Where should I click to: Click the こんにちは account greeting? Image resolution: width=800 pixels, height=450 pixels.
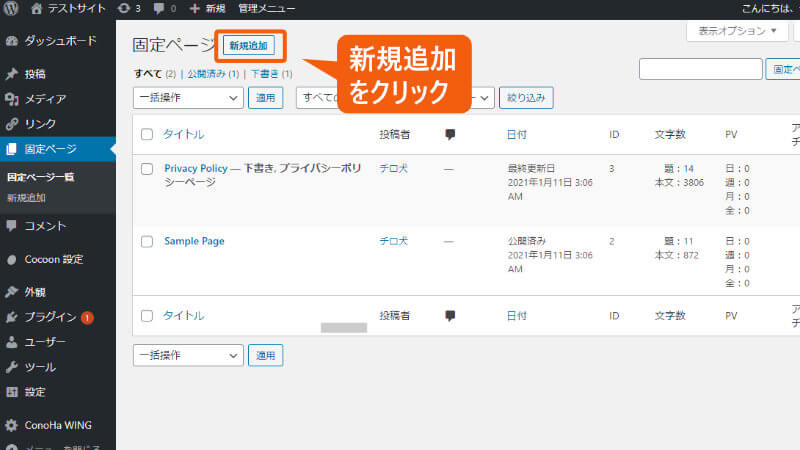(x=769, y=9)
